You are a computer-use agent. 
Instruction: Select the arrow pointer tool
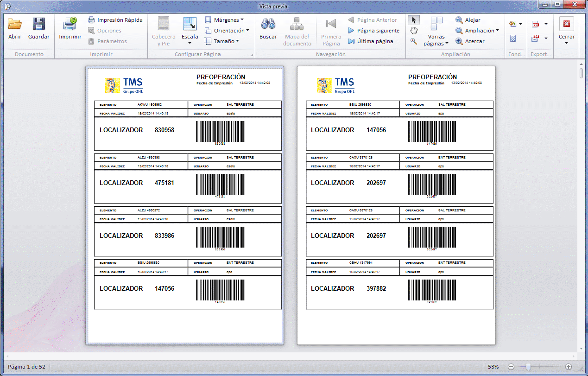(x=414, y=20)
